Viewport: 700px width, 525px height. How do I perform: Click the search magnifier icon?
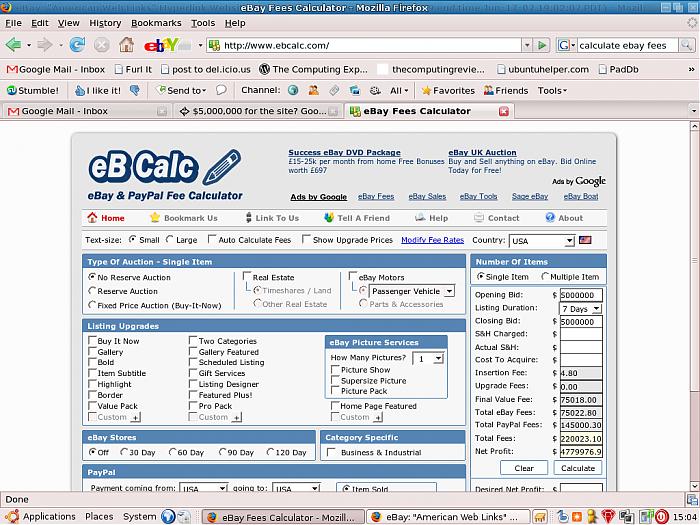click(x=686, y=45)
